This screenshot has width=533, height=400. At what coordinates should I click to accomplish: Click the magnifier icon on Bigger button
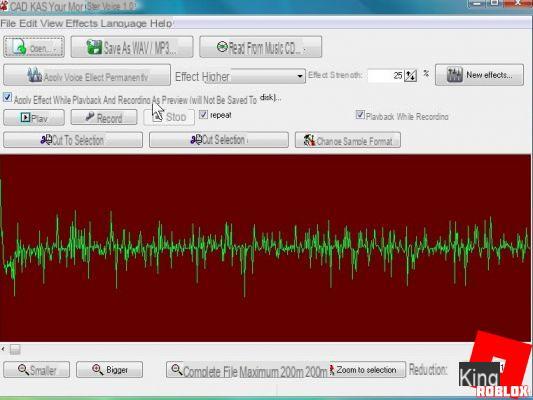tap(98, 369)
